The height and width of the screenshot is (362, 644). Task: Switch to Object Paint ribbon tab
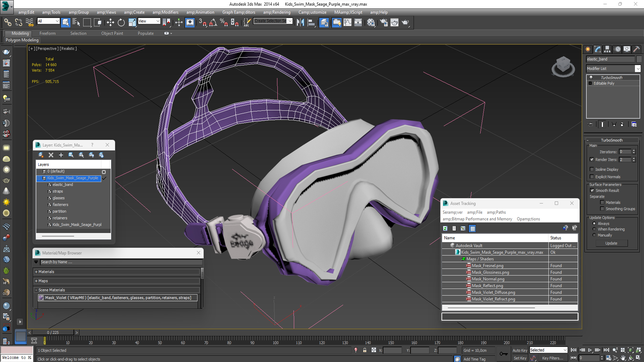[112, 33]
